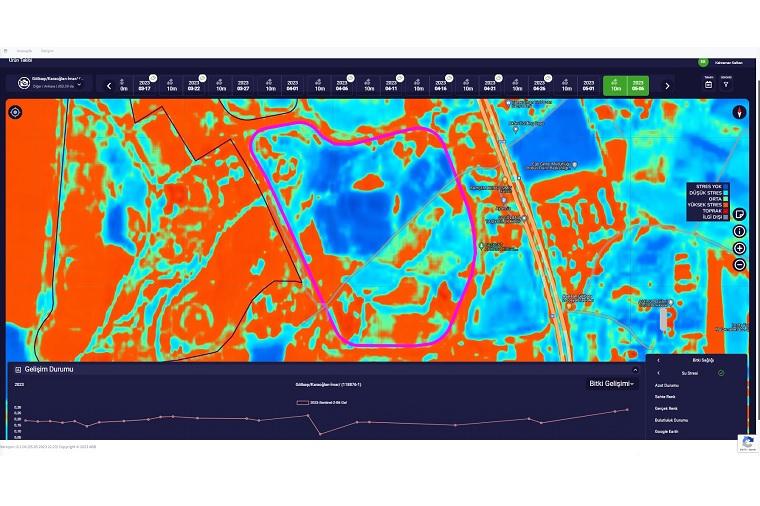This screenshot has height=506, width=760.
Task: Select the 2023 04-01 timeline date
Action: pos(292,86)
